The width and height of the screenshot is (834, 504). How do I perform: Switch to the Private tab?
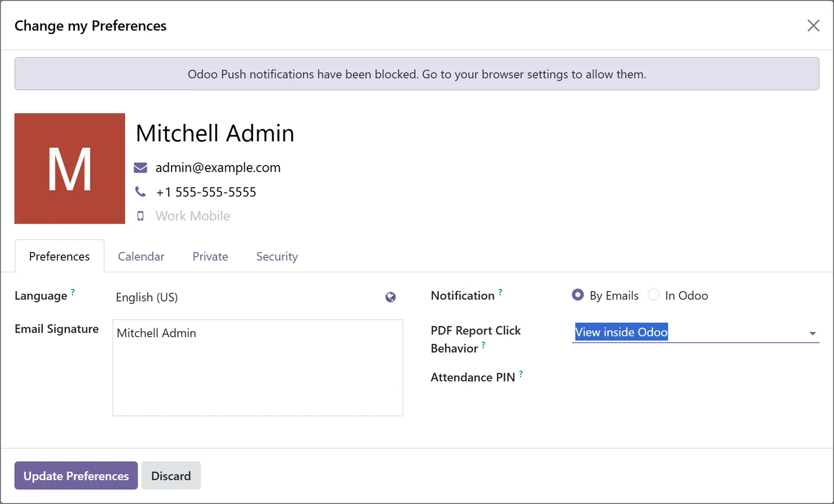210,256
